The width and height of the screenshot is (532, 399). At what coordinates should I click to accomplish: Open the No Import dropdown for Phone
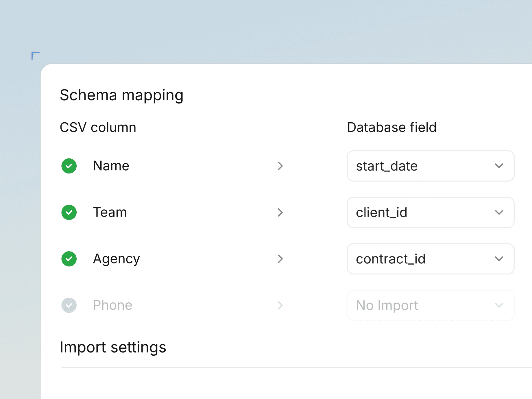click(x=431, y=305)
